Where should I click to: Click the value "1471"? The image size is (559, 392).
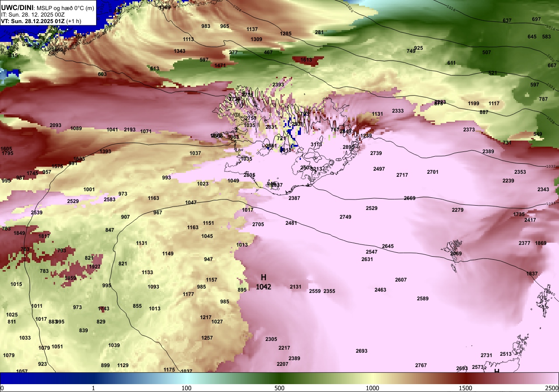(220, 65)
